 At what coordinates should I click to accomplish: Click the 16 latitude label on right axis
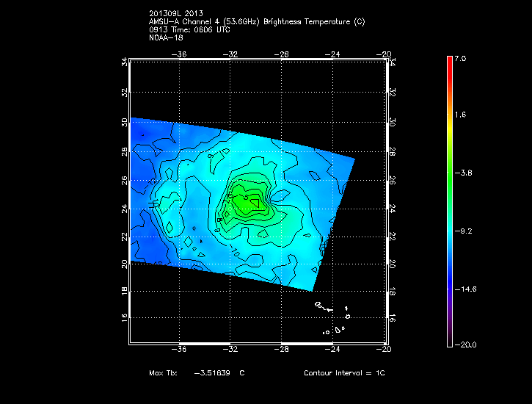coord(392,318)
